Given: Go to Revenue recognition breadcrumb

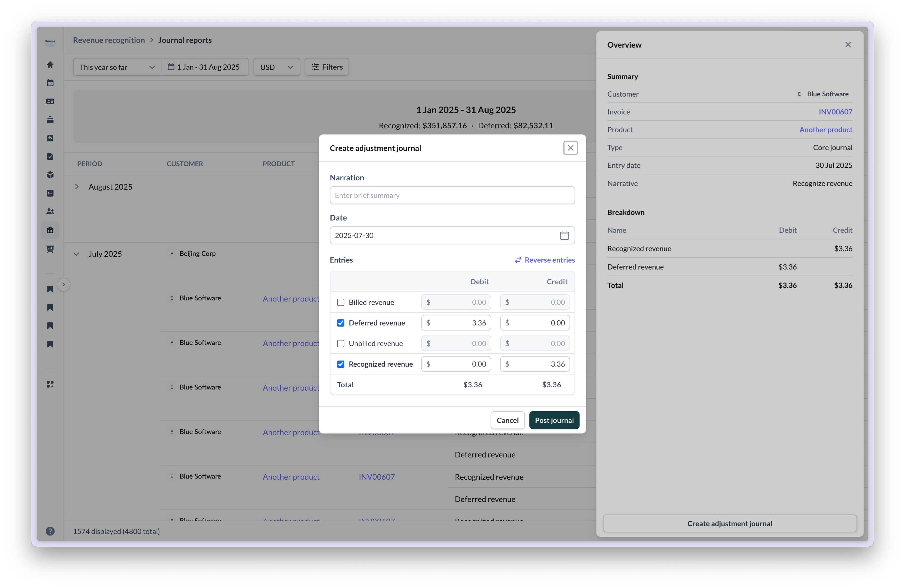Looking at the screenshot, I should (x=109, y=40).
